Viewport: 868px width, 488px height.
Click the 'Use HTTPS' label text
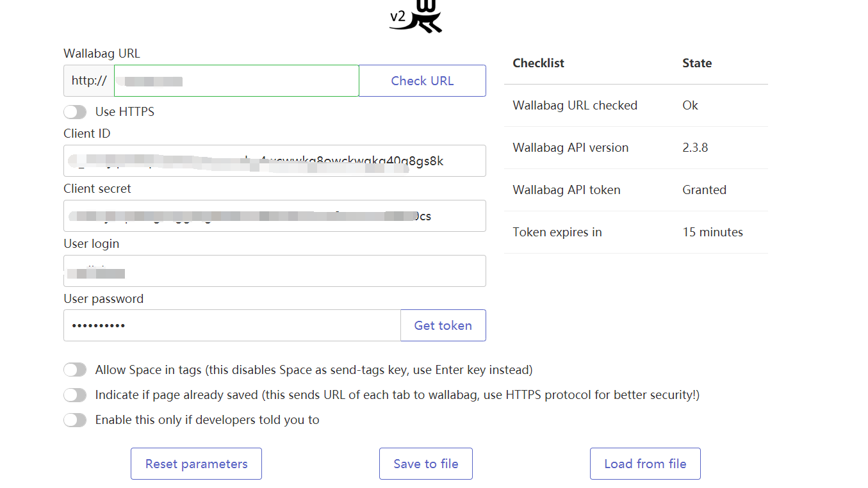[125, 112]
